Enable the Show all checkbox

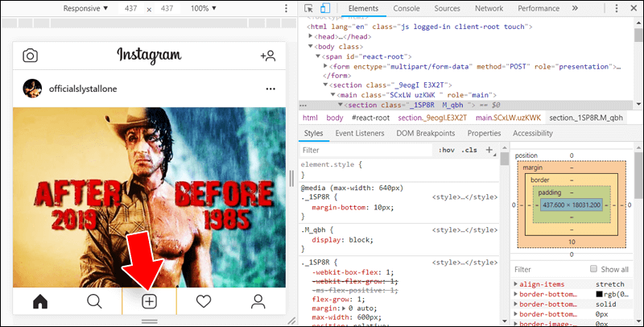(x=593, y=269)
